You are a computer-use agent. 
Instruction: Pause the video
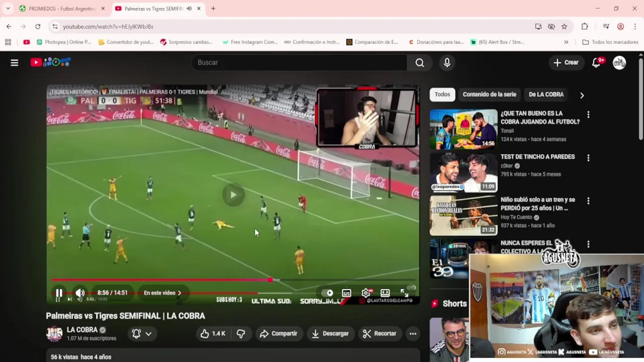(59, 293)
